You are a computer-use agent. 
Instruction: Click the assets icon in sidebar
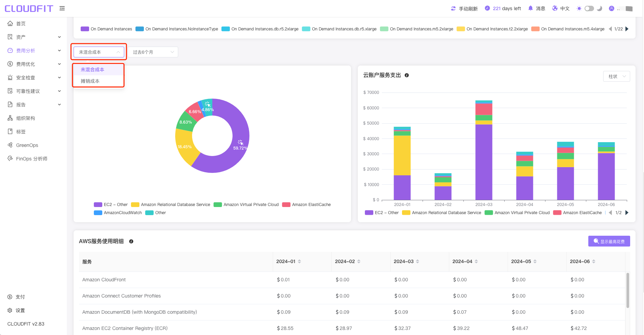point(10,37)
